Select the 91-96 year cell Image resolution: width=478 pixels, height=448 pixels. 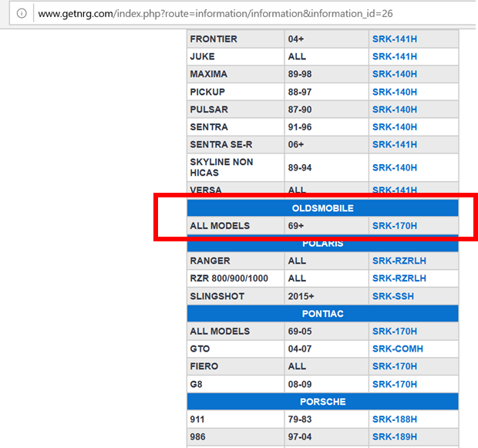(x=326, y=127)
